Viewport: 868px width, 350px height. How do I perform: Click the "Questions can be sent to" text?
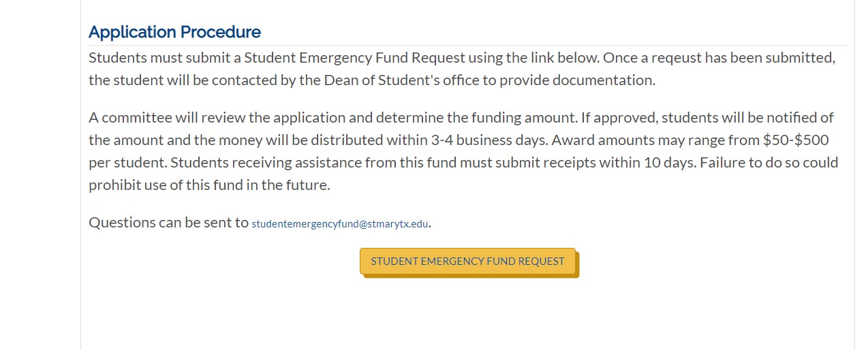point(168,222)
